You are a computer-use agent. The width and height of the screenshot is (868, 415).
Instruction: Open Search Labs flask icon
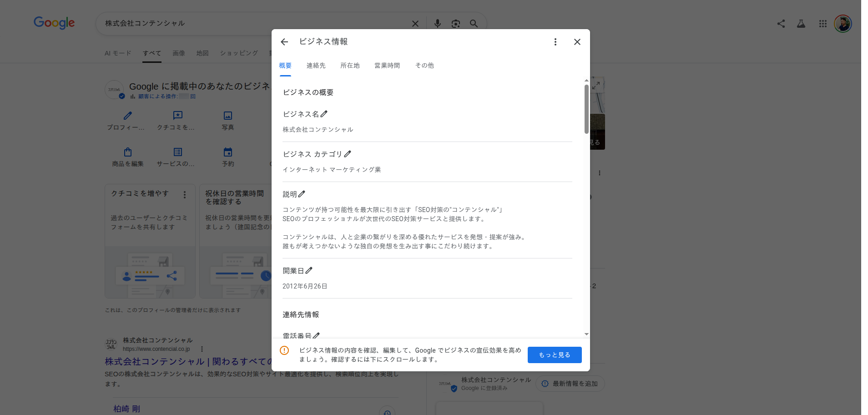pos(801,23)
